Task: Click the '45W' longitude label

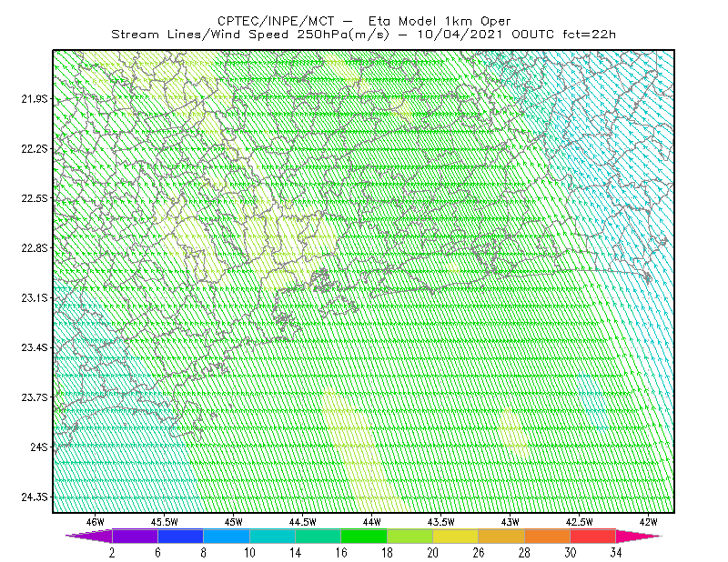Action: point(234,522)
